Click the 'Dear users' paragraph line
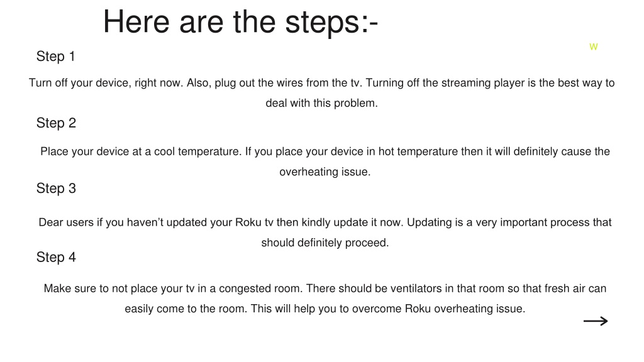This screenshot has width=644, height=362. coord(325,222)
